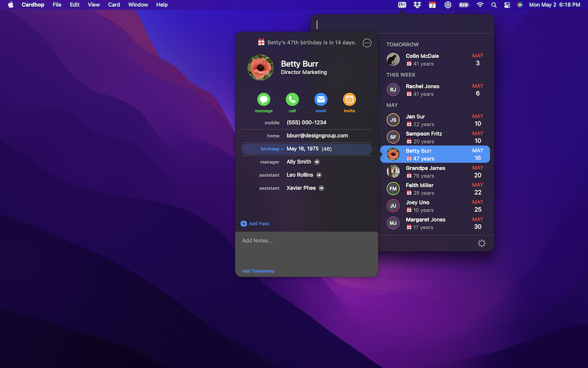The height and width of the screenshot is (368, 588).
Task: Click the menu bar date and time
Action: (x=555, y=5)
